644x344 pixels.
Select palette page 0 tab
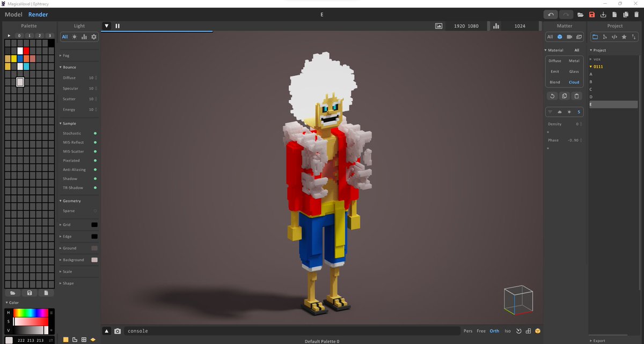point(19,35)
